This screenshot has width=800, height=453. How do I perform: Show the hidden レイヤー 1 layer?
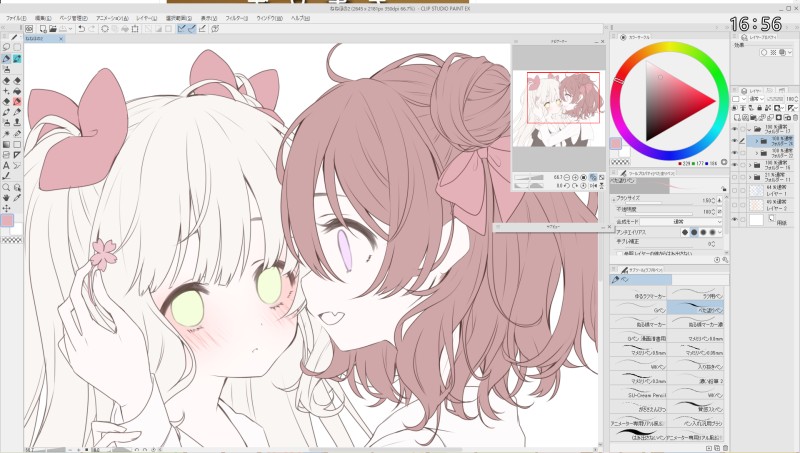pos(735,190)
